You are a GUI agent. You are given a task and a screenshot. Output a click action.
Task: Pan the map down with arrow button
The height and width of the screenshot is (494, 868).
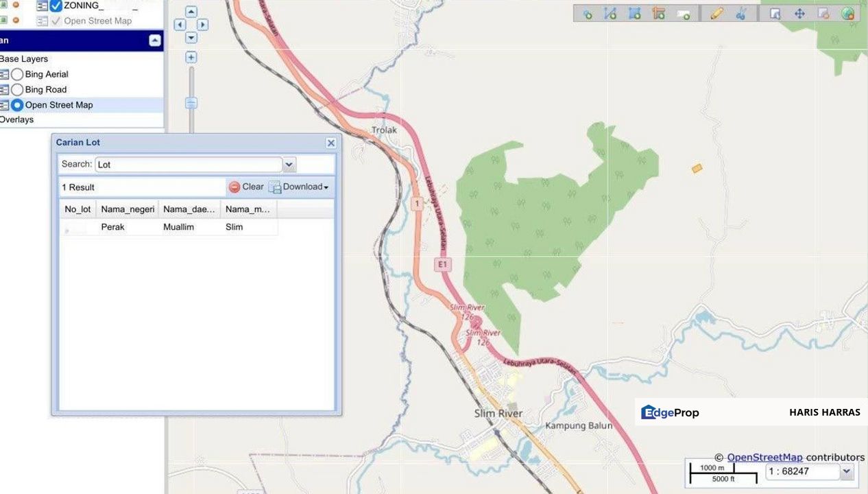pos(191,38)
